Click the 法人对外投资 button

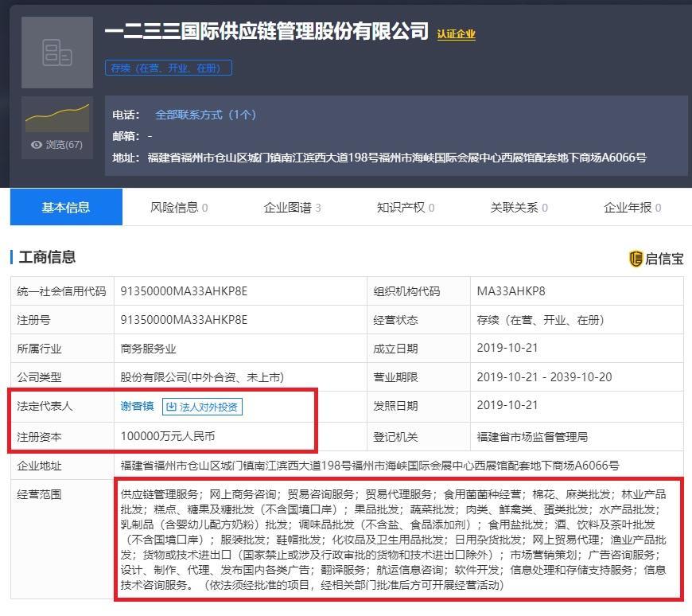pyautogui.click(x=203, y=407)
